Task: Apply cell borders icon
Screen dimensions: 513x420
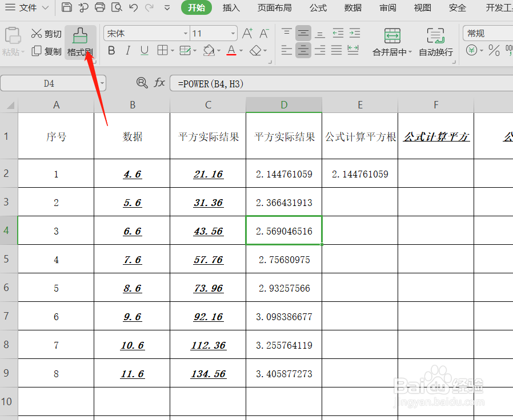Action: [x=163, y=50]
